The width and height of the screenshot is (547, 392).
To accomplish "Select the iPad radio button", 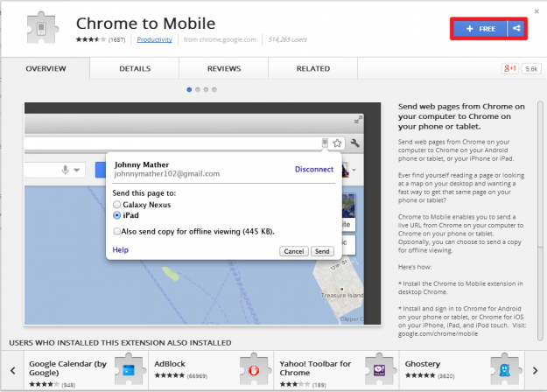I will [x=118, y=214].
